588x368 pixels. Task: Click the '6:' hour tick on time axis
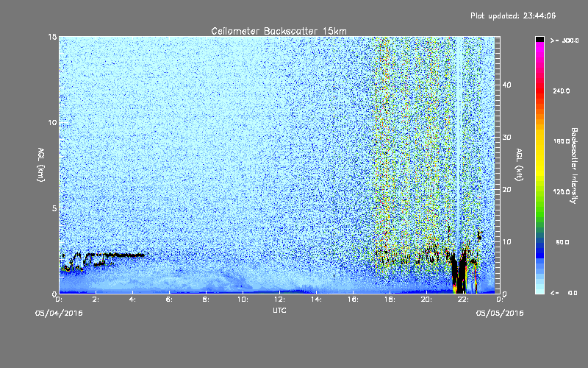(170, 300)
